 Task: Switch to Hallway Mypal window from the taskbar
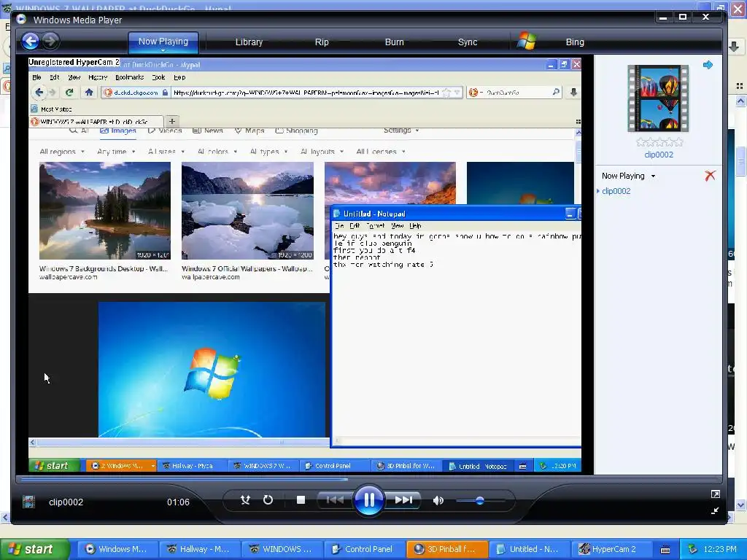click(200, 549)
